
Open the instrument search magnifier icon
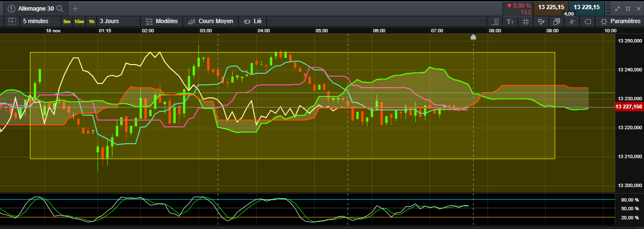click(60, 8)
